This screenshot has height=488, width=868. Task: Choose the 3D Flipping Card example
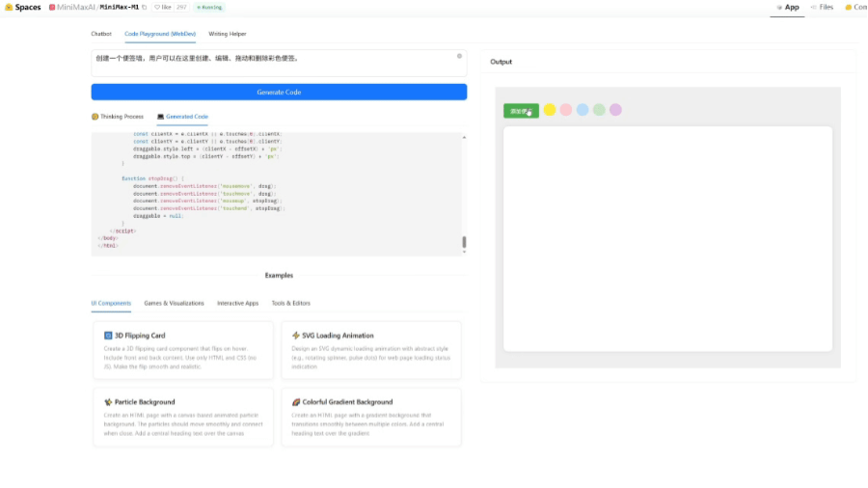click(x=183, y=350)
